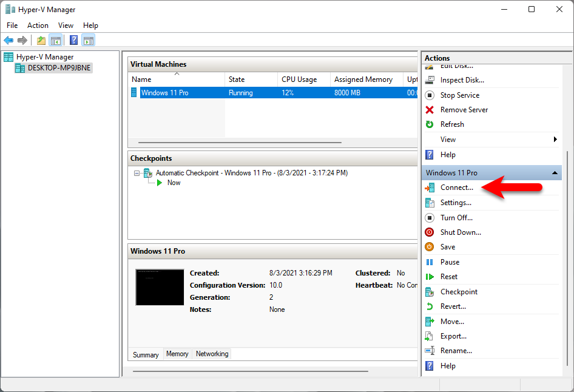The image size is (574, 392).
Task: Click the Connect icon under Windows 11 Pro
Action: pos(430,188)
